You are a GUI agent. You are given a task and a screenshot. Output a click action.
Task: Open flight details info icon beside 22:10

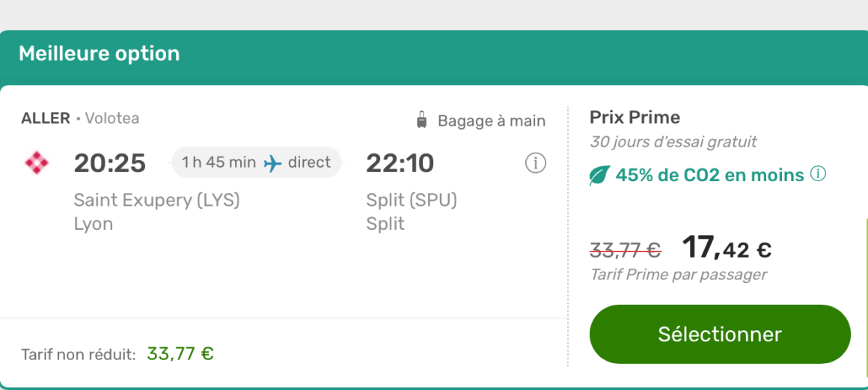pyautogui.click(x=535, y=163)
